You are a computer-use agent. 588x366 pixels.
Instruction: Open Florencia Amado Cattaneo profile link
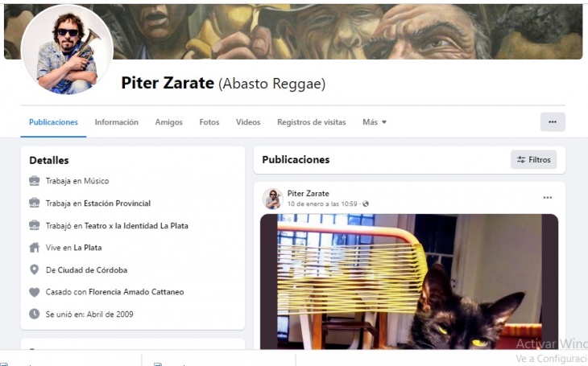coord(136,292)
